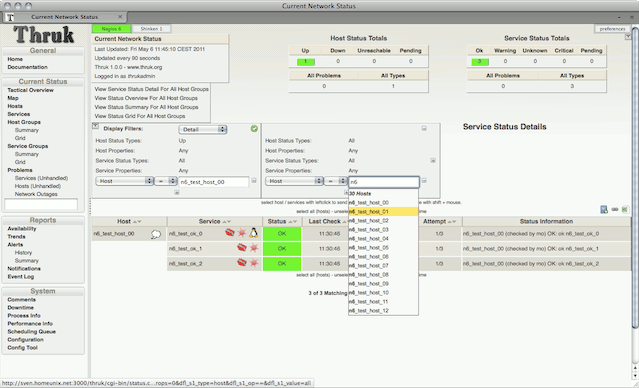This screenshot has width=639, height=388.
Task: Open Scheduling Queue under System
Action: pos(31,332)
